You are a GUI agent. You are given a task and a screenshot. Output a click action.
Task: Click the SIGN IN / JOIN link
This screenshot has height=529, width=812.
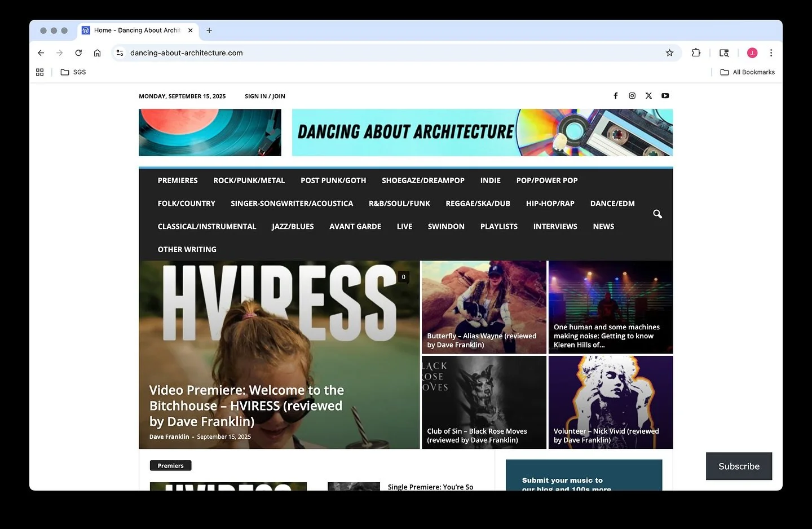point(264,96)
